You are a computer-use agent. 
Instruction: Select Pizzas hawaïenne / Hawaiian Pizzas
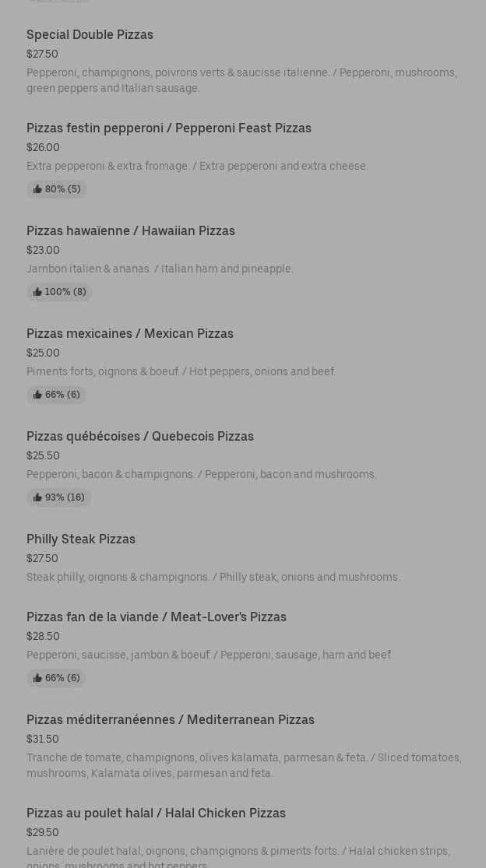point(130,230)
